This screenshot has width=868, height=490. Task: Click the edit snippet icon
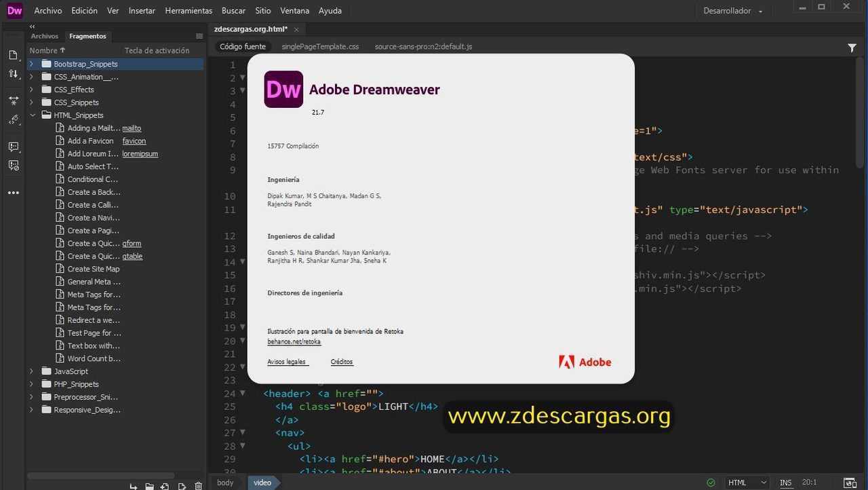pos(182,486)
